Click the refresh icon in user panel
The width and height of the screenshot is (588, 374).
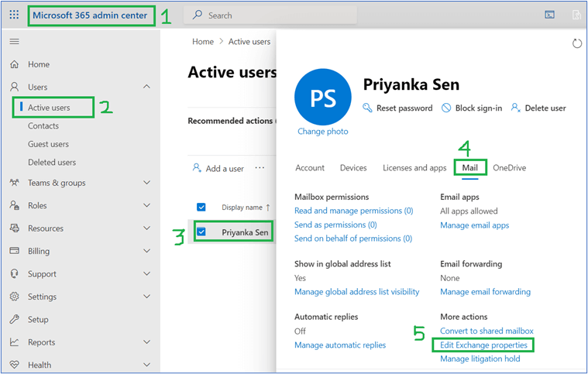pos(576,43)
